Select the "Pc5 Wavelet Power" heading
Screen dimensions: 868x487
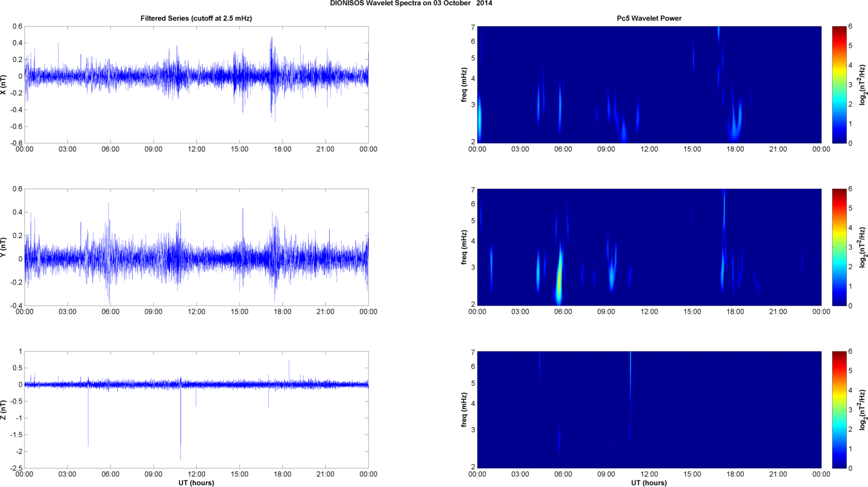click(x=649, y=18)
